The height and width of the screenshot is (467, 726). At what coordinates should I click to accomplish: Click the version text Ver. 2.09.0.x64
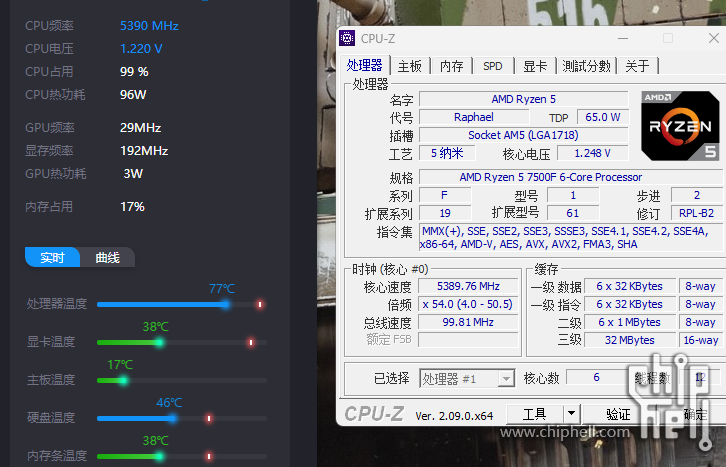[x=454, y=416]
